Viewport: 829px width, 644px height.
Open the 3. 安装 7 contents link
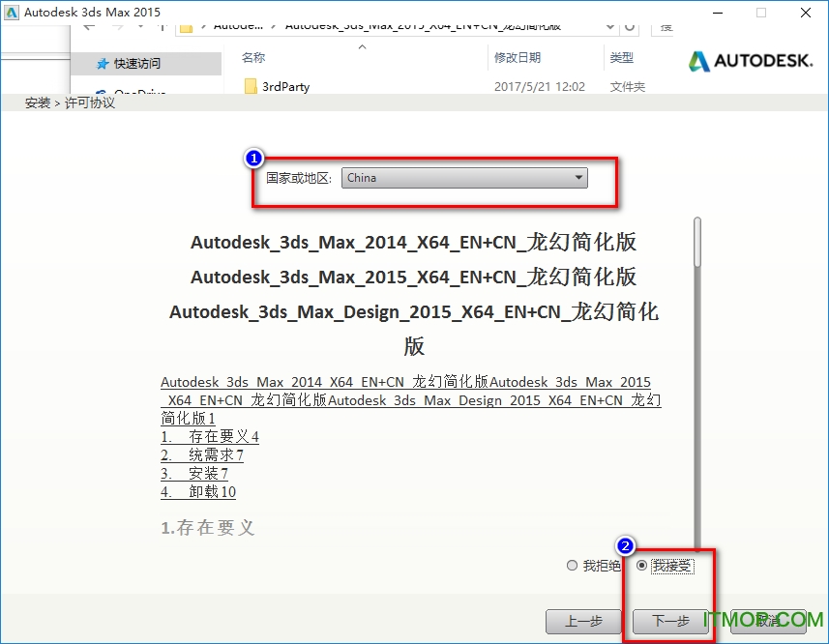point(194,474)
